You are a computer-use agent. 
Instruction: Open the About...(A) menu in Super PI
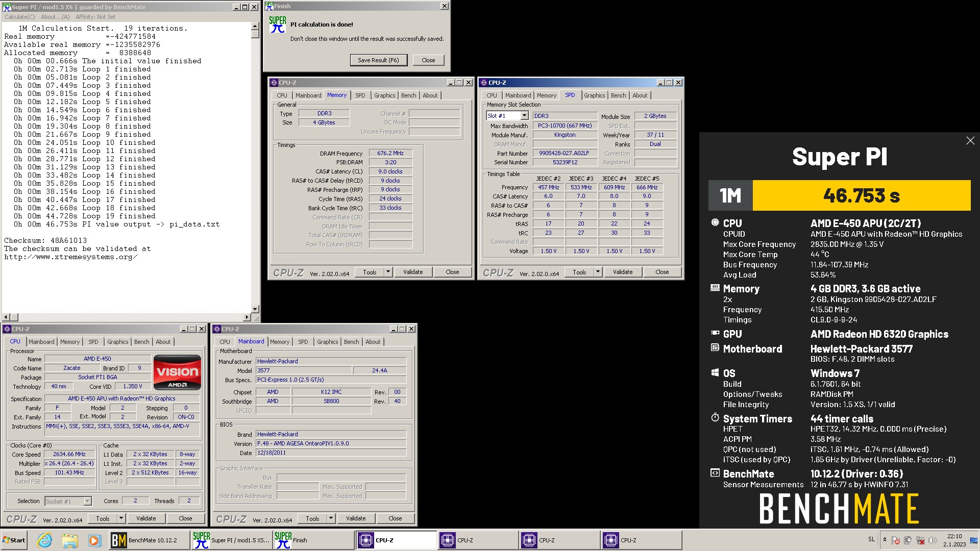[x=55, y=17]
